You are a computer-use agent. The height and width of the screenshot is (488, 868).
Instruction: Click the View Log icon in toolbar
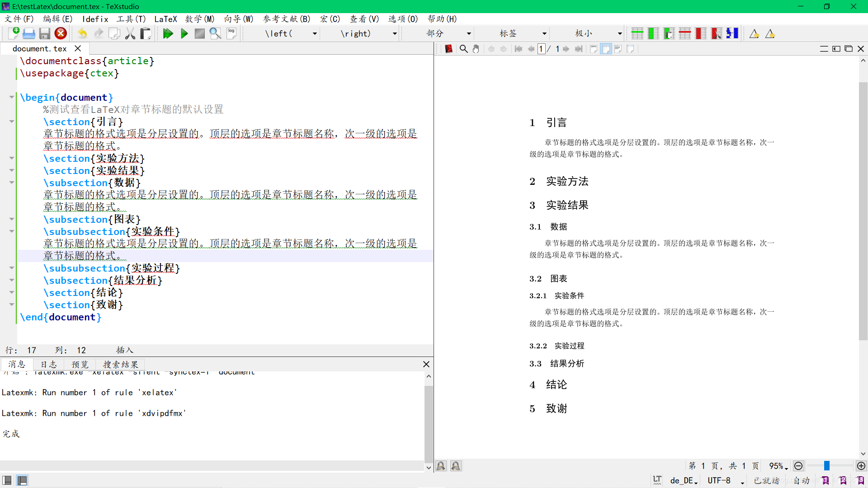231,33
